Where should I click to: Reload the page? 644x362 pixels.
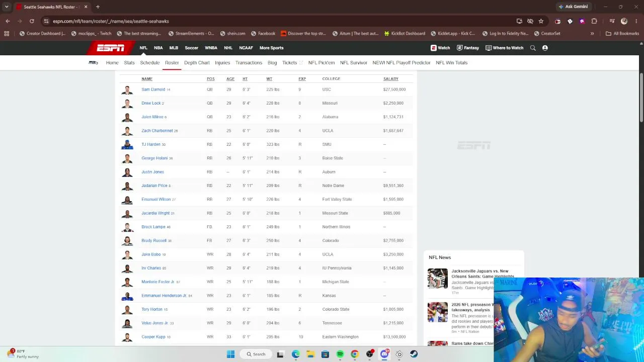pos(32,21)
